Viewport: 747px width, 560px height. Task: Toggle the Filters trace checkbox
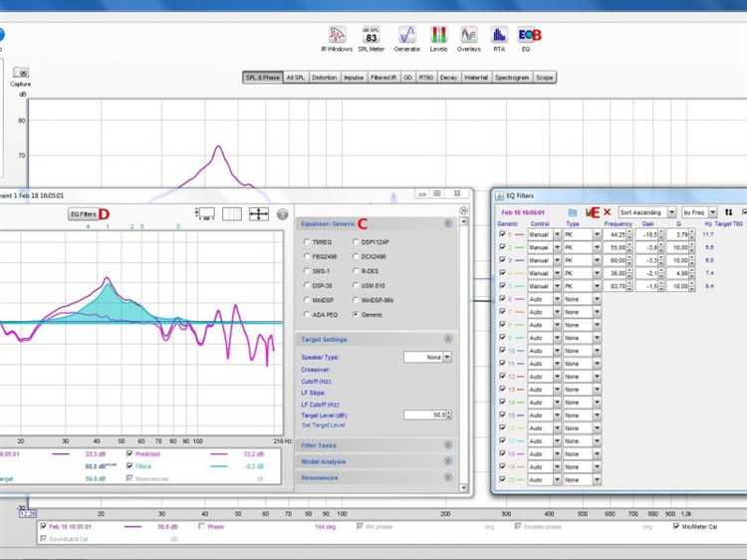pyautogui.click(x=129, y=465)
